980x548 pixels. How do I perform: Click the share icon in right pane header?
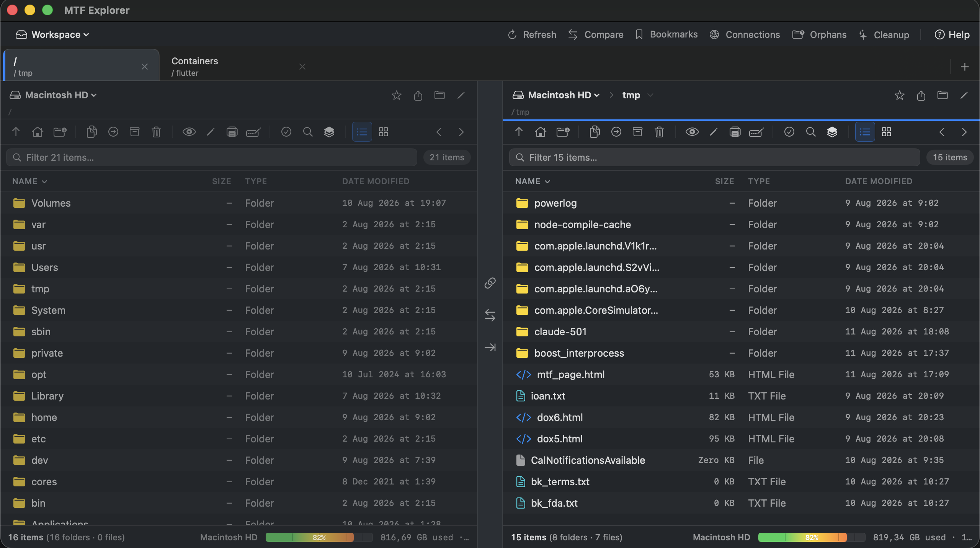pyautogui.click(x=921, y=95)
